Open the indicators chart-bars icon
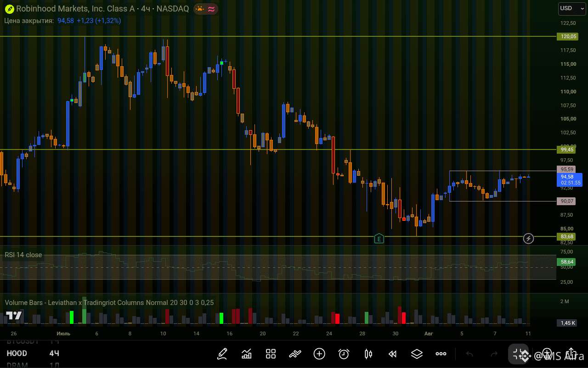 (x=247, y=354)
